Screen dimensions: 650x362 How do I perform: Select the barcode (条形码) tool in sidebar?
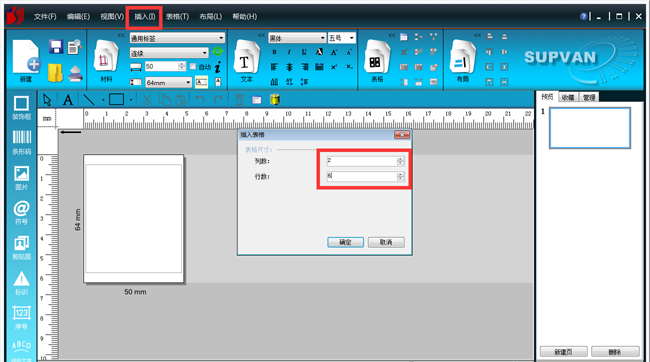pos(22,142)
